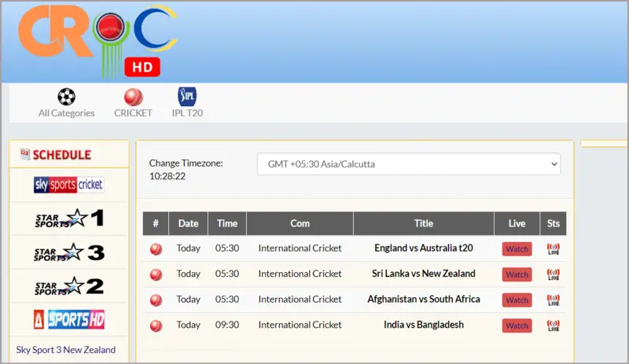The height and width of the screenshot is (364, 629).
Task: Click cricket ball icon in England vs Australia row
Action: (x=156, y=249)
